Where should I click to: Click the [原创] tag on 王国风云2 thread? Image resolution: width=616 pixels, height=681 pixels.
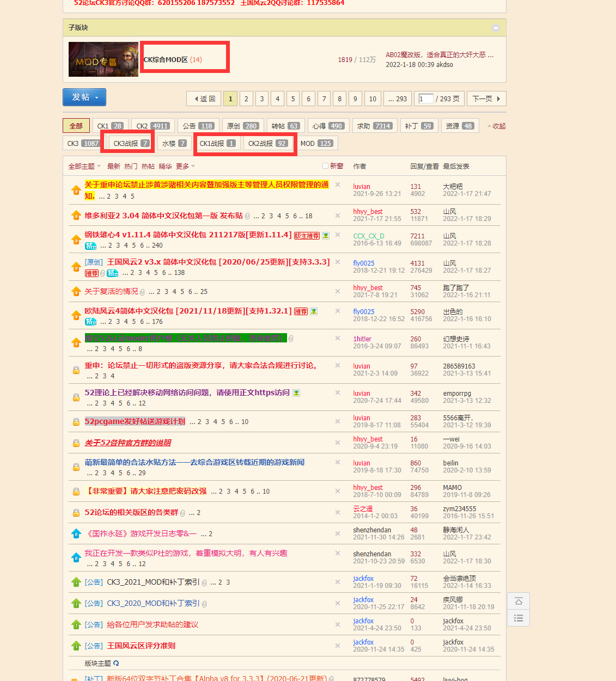(94, 262)
